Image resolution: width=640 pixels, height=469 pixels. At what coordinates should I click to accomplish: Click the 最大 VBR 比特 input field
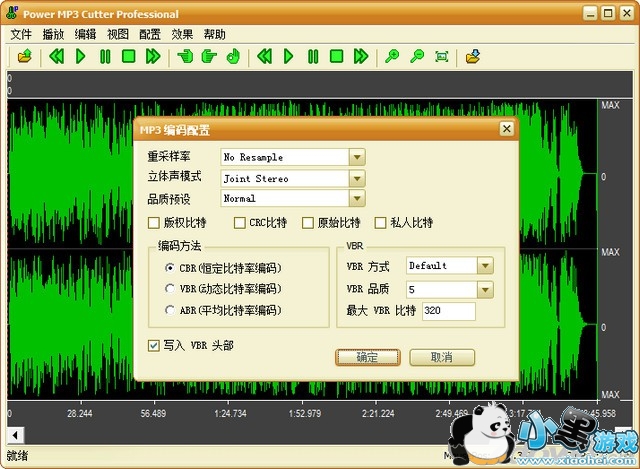(448, 311)
